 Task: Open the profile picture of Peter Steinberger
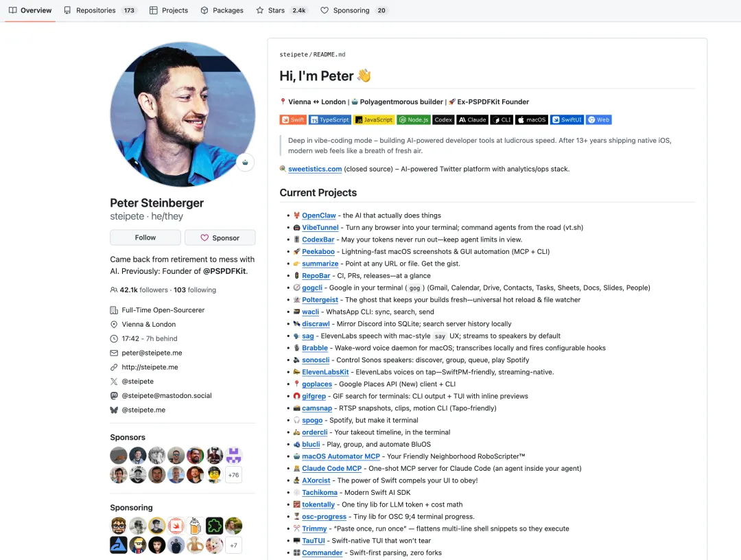click(183, 115)
